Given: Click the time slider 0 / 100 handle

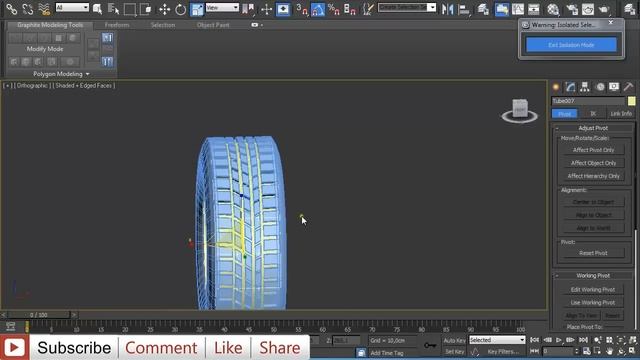Looking at the screenshot, I should click(x=39, y=315).
